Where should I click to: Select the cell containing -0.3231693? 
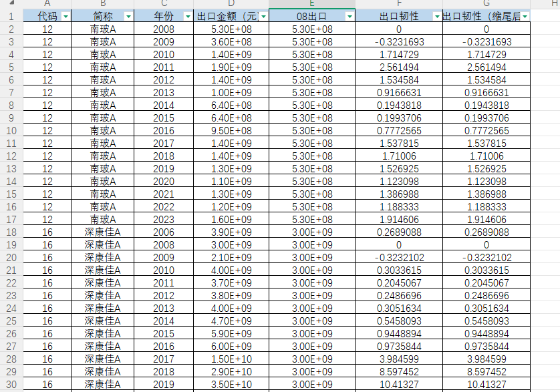click(x=398, y=41)
